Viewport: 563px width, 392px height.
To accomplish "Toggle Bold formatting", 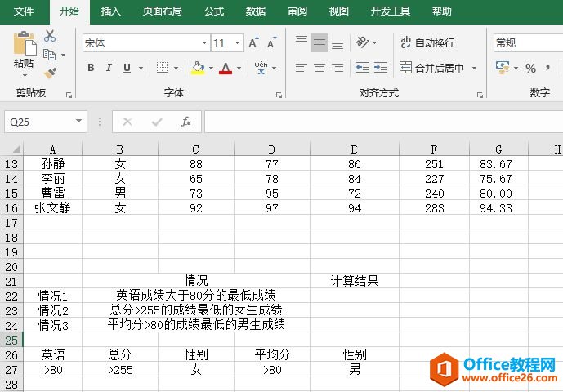I will (x=91, y=68).
